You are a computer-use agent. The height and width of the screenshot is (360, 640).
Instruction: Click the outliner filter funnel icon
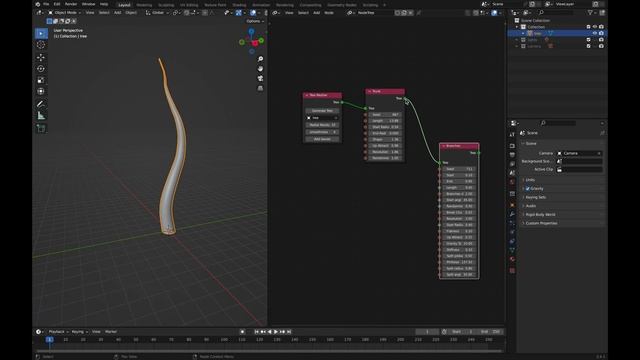[590, 13]
